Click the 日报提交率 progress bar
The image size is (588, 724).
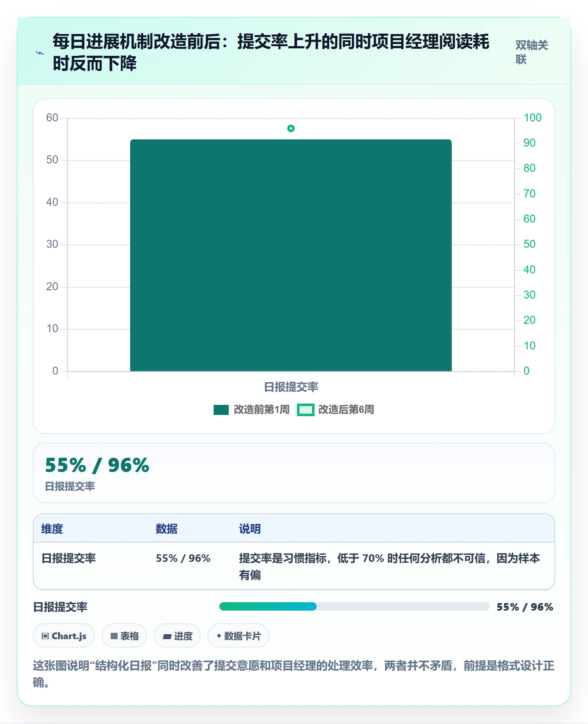click(354, 606)
